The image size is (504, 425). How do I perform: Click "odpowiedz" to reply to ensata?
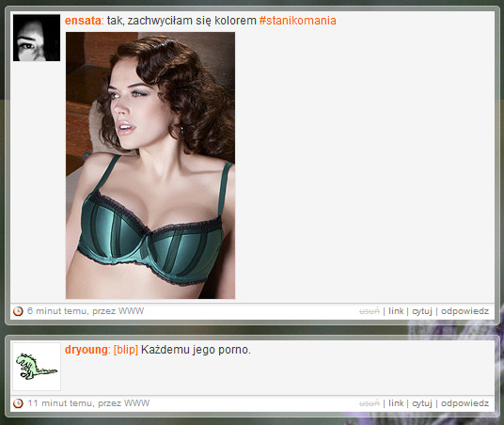tap(465, 311)
